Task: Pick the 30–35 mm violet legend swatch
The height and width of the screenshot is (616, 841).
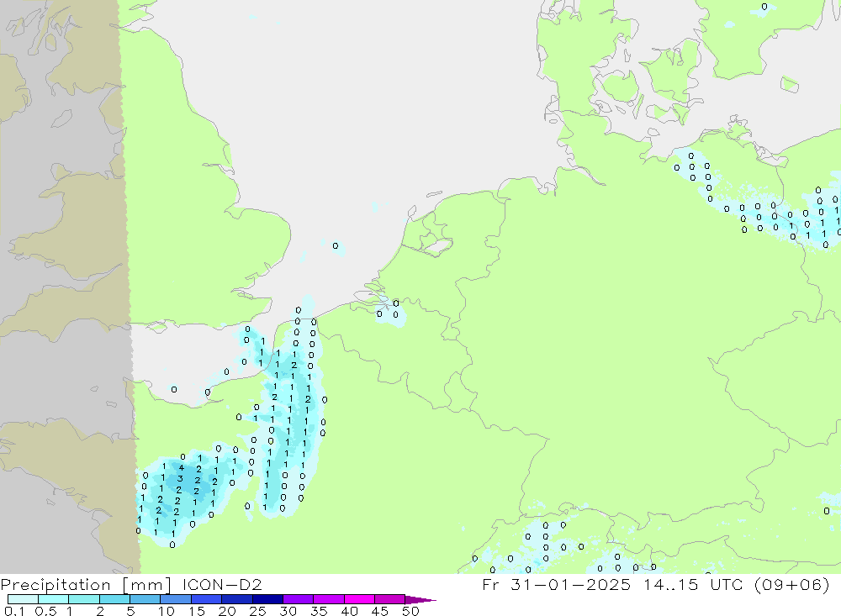Action: (x=298, y=599)
